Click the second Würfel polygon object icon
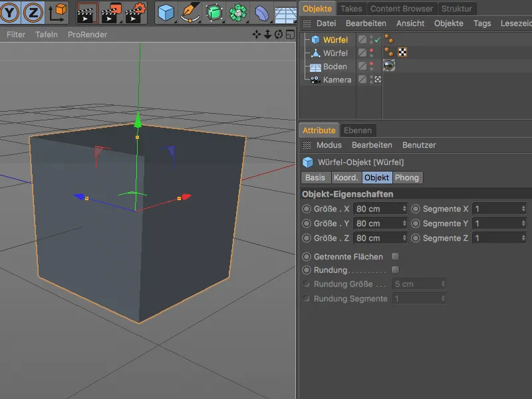Viewport: 532px width, 399px height. (315, 53)
